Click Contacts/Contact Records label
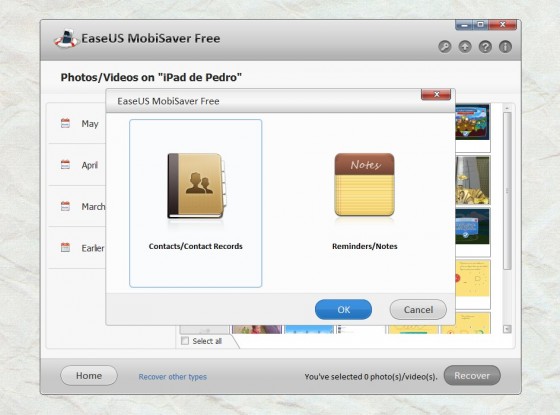The width and height of the screenshot is (560, 415). click(x=196, y=246)
